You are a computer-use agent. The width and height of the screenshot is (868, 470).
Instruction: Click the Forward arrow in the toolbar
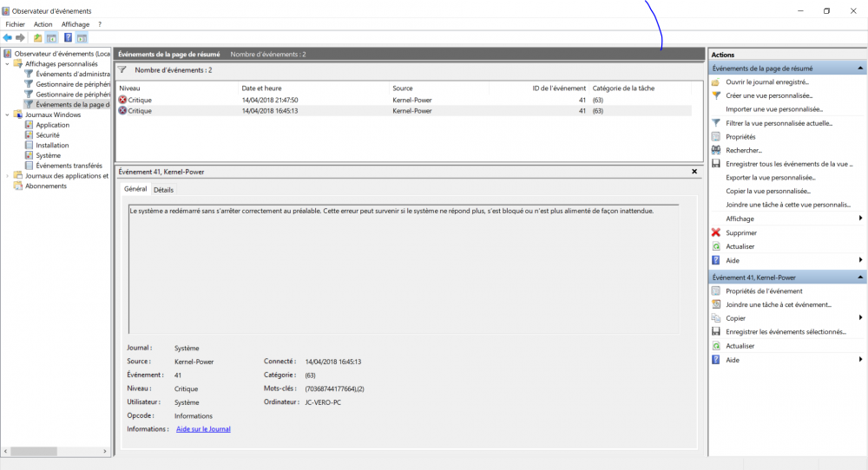click(20, 38)
